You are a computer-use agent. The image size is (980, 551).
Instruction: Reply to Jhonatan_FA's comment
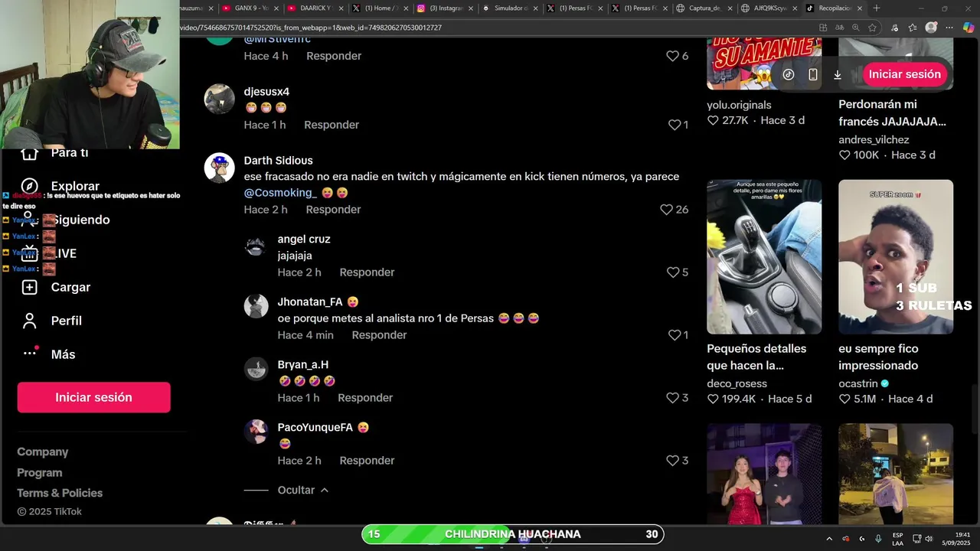[379, 335]
